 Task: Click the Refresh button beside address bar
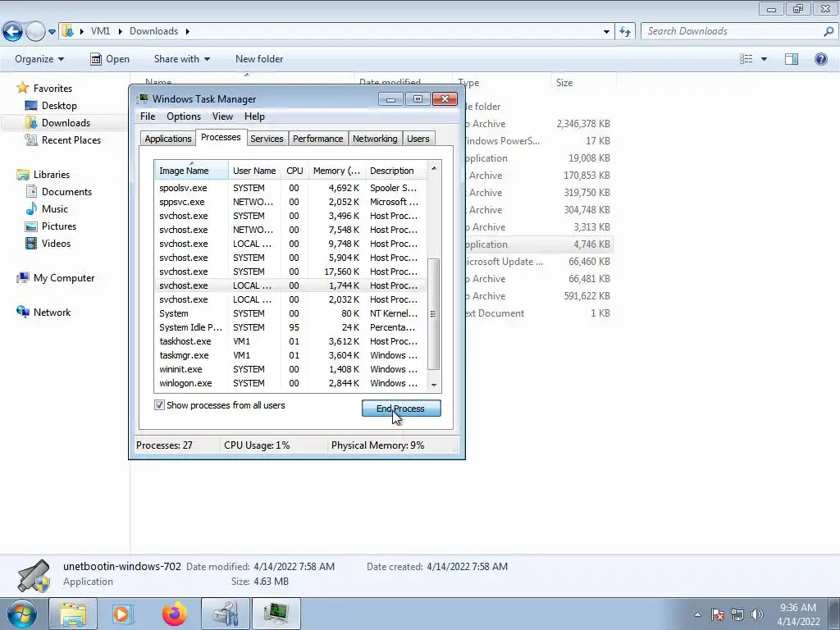pyautogui.click(x=625, y=32)
